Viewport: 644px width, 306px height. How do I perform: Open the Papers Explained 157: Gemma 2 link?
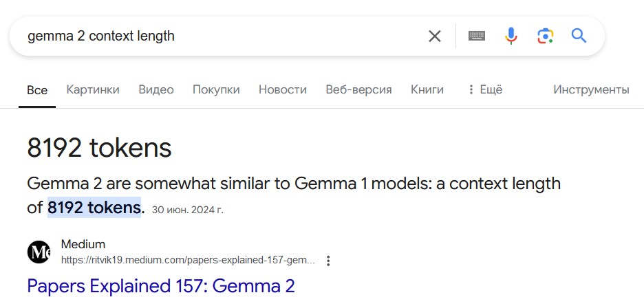161,286
